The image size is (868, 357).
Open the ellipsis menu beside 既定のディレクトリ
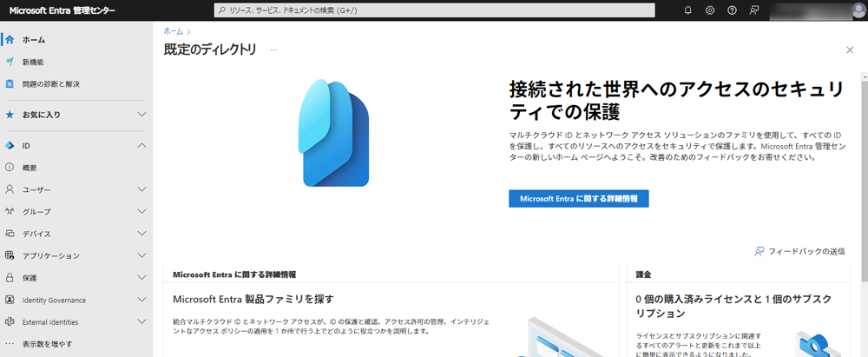[x=273, y=50]
